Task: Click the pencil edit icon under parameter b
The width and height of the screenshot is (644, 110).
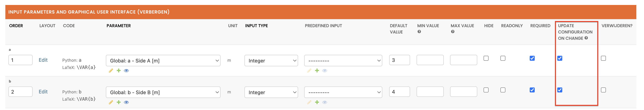Action: 111,102
